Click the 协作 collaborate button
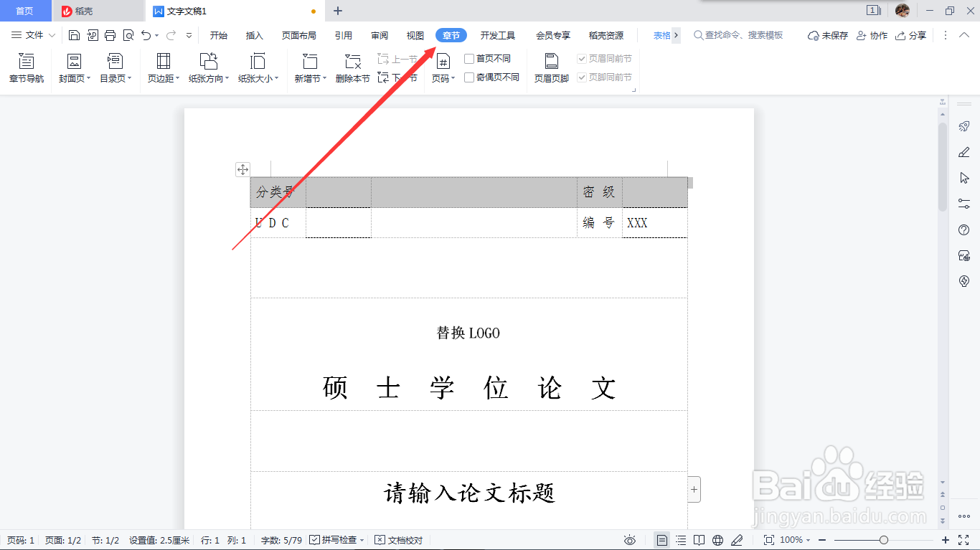980x550 pixels. coord(872,35)
